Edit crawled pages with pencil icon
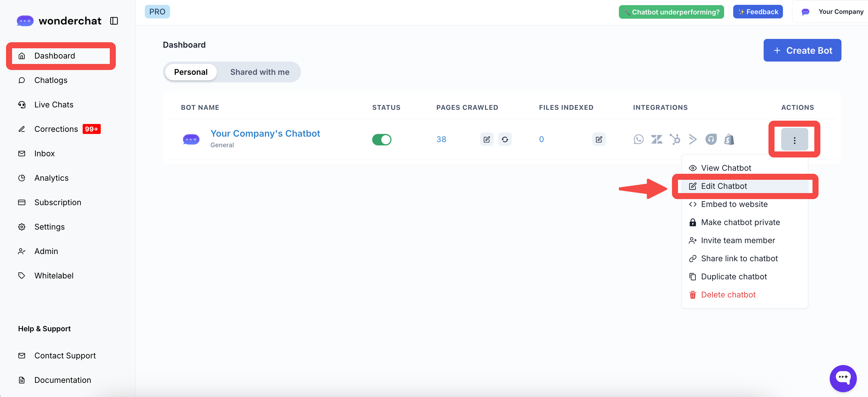The image size is (868, 397). click(x=486, y=139)
